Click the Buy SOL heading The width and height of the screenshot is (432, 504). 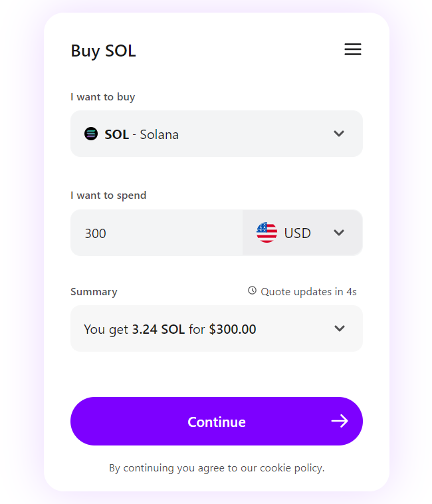click(104, 51)
